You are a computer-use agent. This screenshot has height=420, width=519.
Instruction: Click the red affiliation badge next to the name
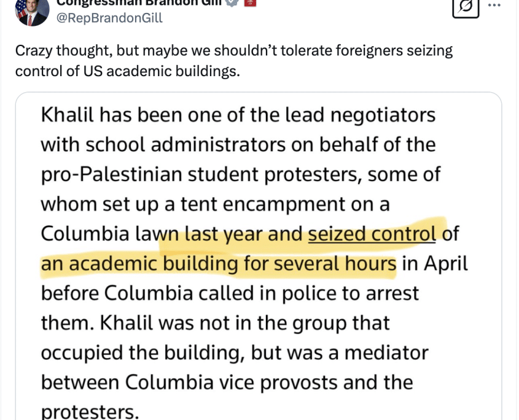point(250,2)
